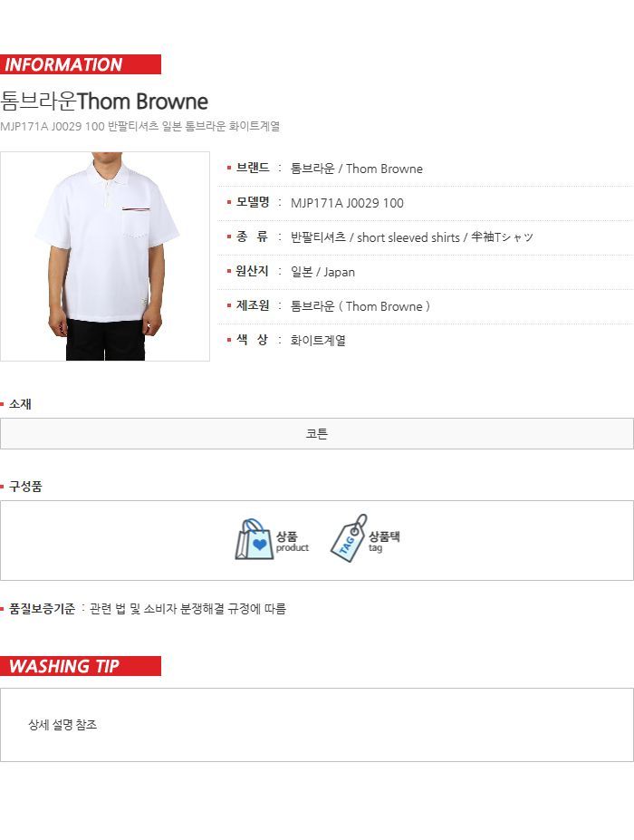
Task: Click the red INFORMATION banner
Action: coord(81,64)
